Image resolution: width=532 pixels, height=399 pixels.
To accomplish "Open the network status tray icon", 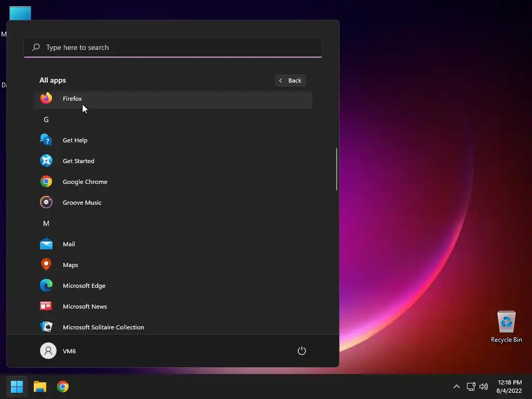I will click(471, 387).
